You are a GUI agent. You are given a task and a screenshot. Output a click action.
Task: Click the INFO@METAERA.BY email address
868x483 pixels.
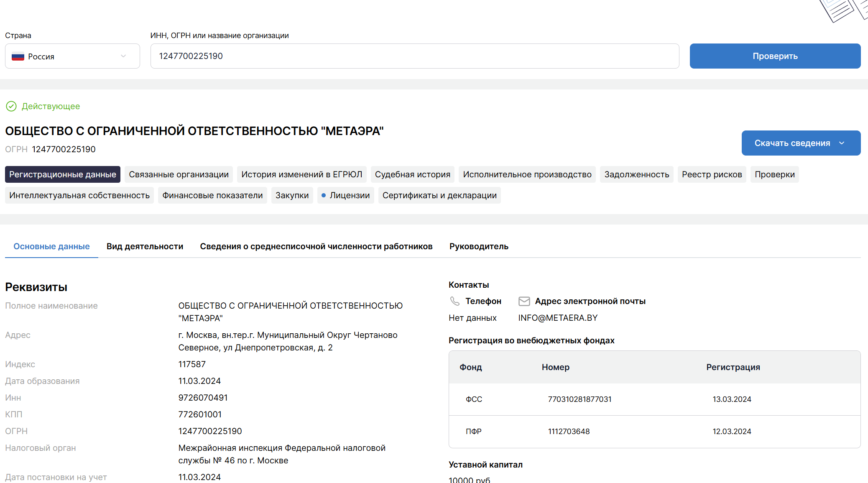click(x=558, y=318)
